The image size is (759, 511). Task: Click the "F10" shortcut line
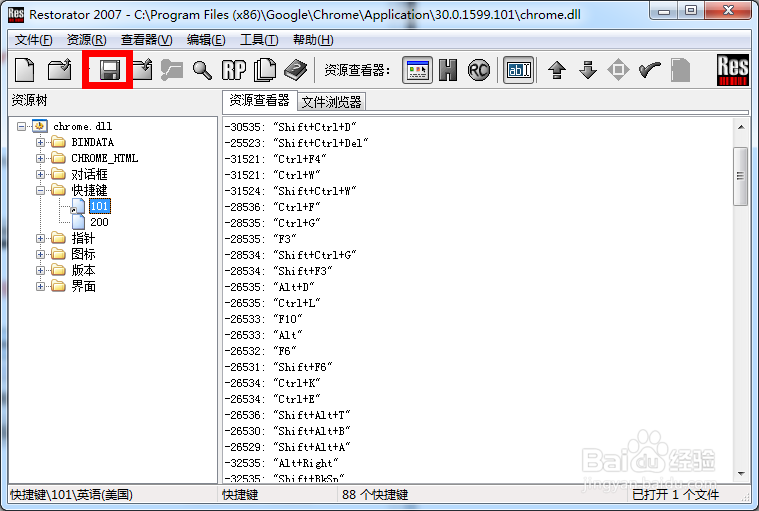click(x=263, y=319)
